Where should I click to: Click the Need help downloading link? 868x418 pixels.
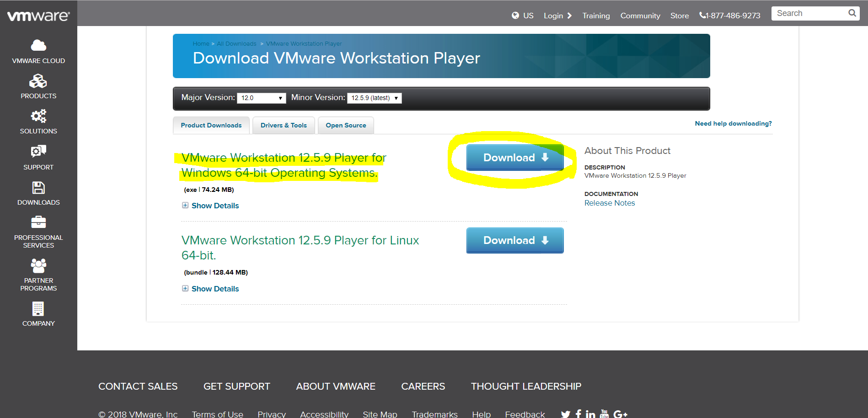pyautogui.click(x=733, y=123)
